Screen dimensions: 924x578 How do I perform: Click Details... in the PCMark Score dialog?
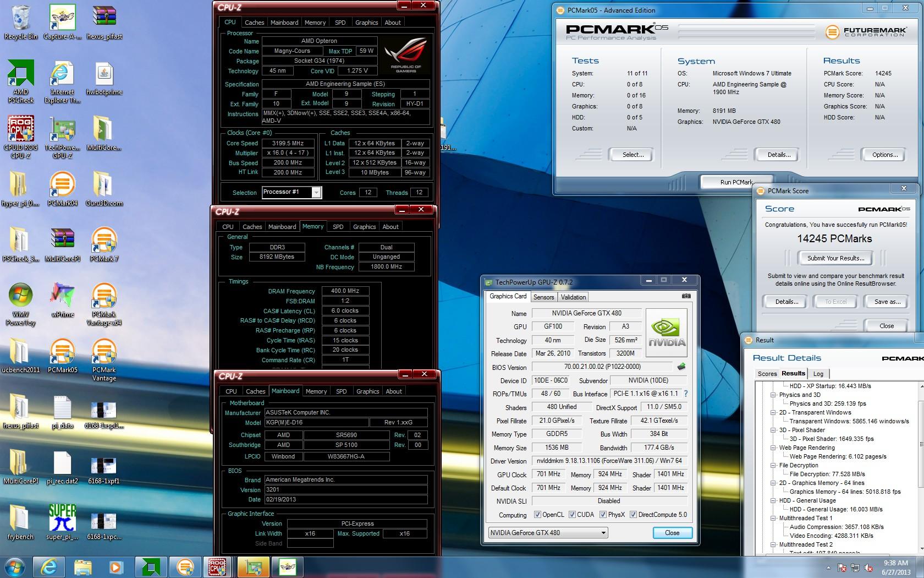pyautogui.click(x=787, y=302)
